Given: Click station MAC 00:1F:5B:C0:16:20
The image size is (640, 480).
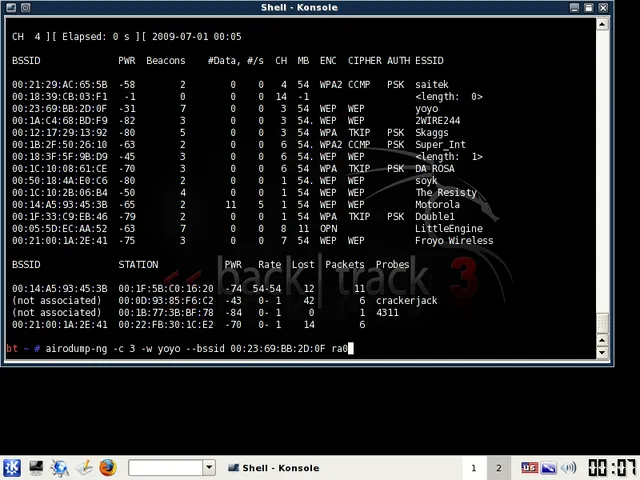Looking at the screenshot, I should (x=166, y=289).
